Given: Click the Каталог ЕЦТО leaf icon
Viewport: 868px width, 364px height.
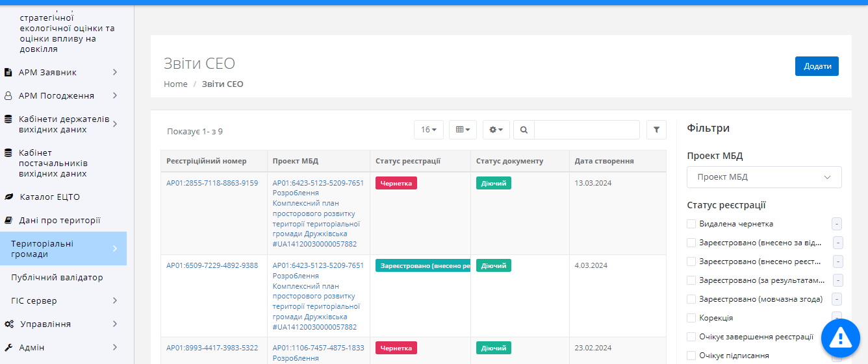Looking at the screenshot, I should click(8, 197).
